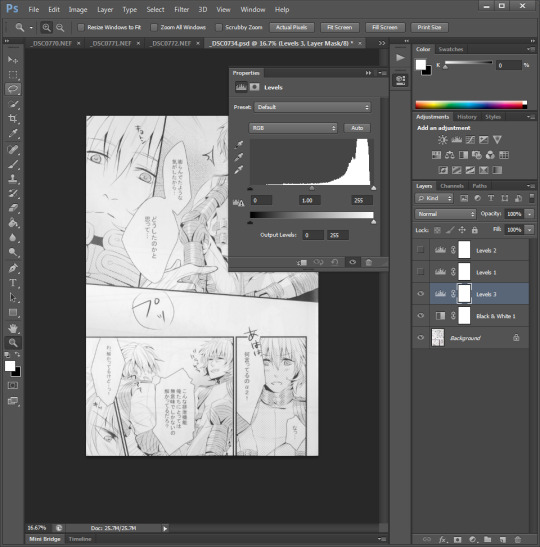Open the Preset dropdown in Levels
The height and width of the screenshot is (547, 540).
pos(313,107)
